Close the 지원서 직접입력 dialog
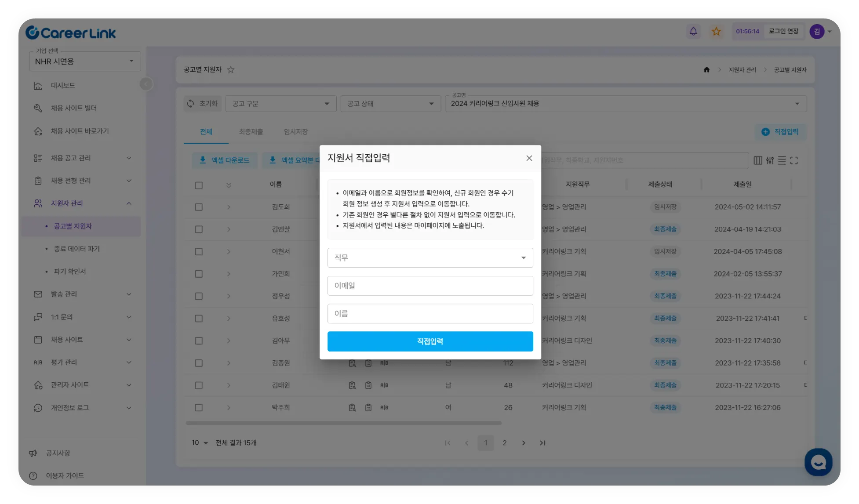 click(529, 158)
